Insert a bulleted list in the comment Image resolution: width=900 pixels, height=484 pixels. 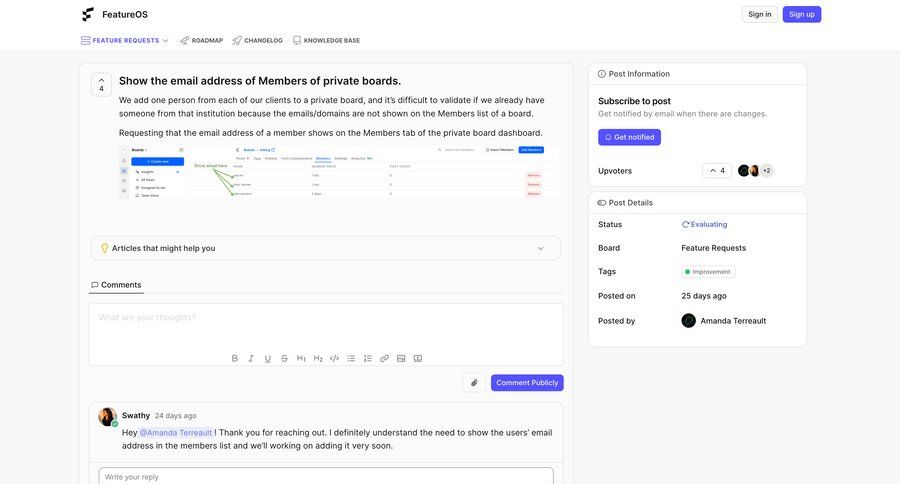pyautogui.click(x=351, y=358)
